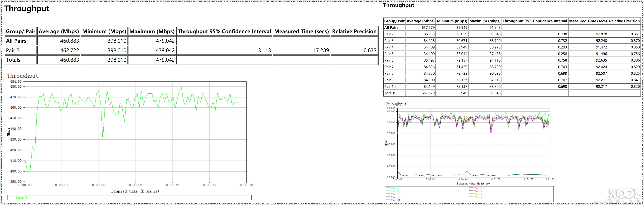
Task: Click the Throughput heading above right table
Action: 398,5
